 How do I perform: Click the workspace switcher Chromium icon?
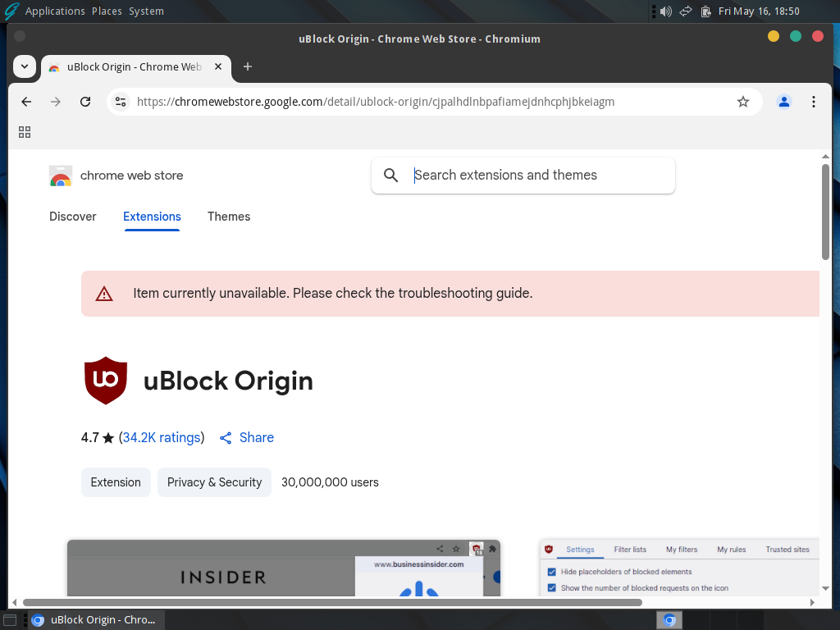pyautogui.click(x=669, y=620)
